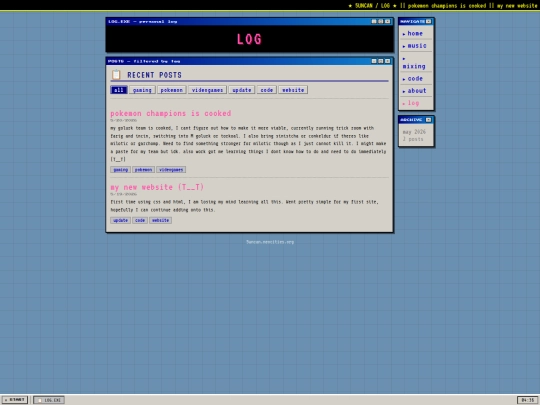Open 'pokemon champions is cooked' post title
Screen dimensions: 540x405
tap(171, 113)
